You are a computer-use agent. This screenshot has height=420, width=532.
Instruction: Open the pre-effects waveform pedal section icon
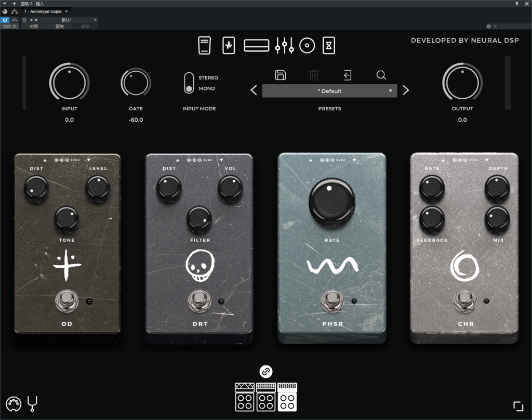pos(229,46)
